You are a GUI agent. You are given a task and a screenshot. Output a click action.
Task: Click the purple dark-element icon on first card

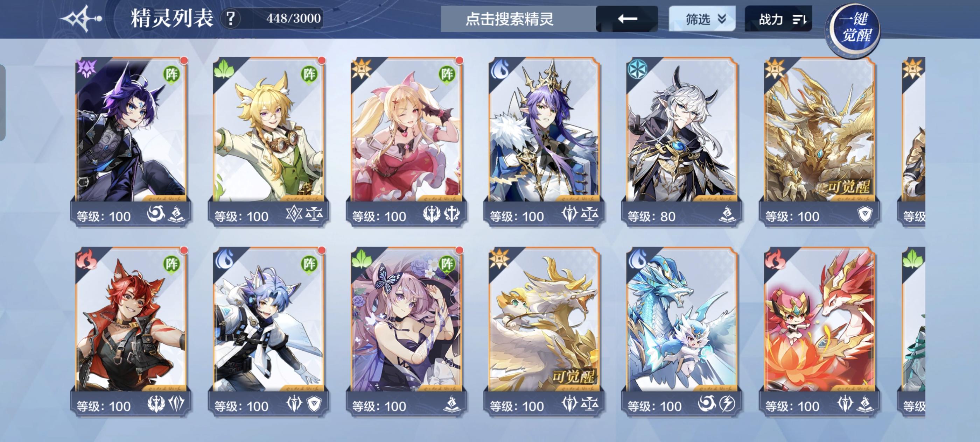click(87, 69)
